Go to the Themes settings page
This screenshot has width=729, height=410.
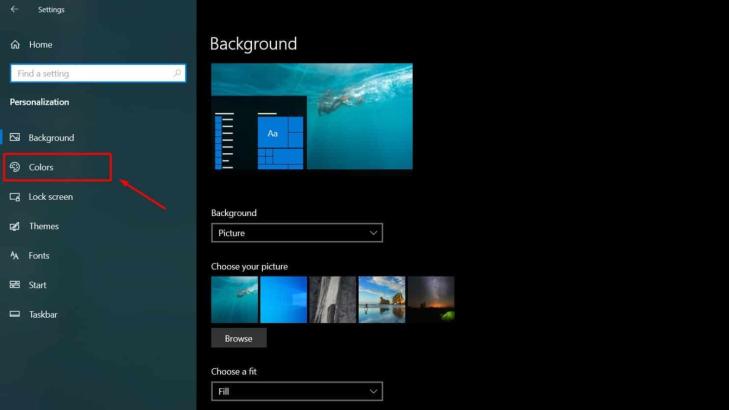click(44, 226)
